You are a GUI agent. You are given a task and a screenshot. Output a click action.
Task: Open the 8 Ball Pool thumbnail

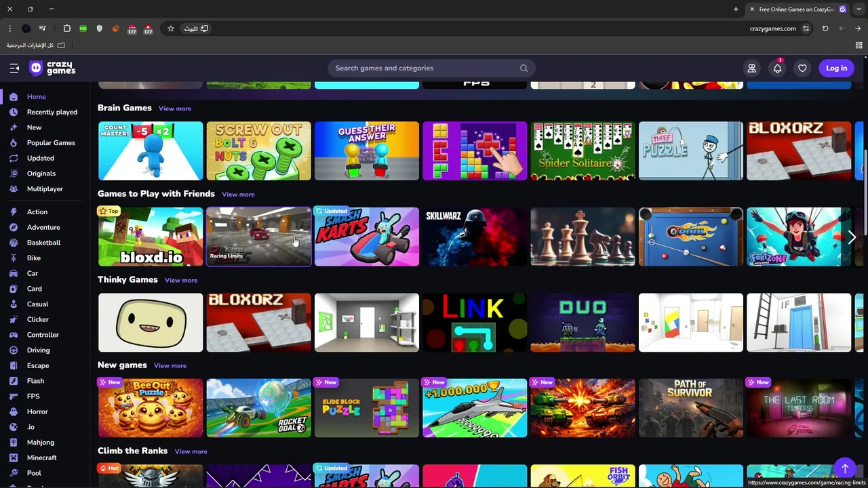pyautogui.click(x=691, y=237)
